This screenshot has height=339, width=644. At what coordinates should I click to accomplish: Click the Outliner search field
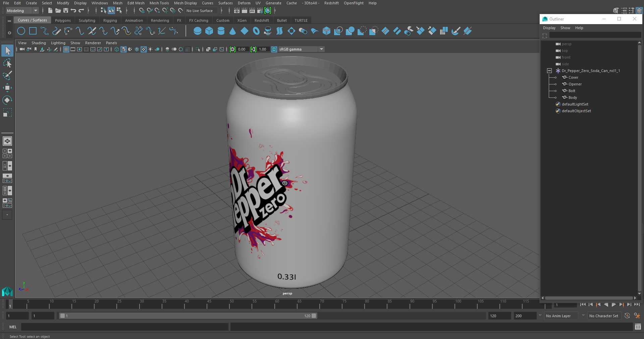[x=595, y=36]
